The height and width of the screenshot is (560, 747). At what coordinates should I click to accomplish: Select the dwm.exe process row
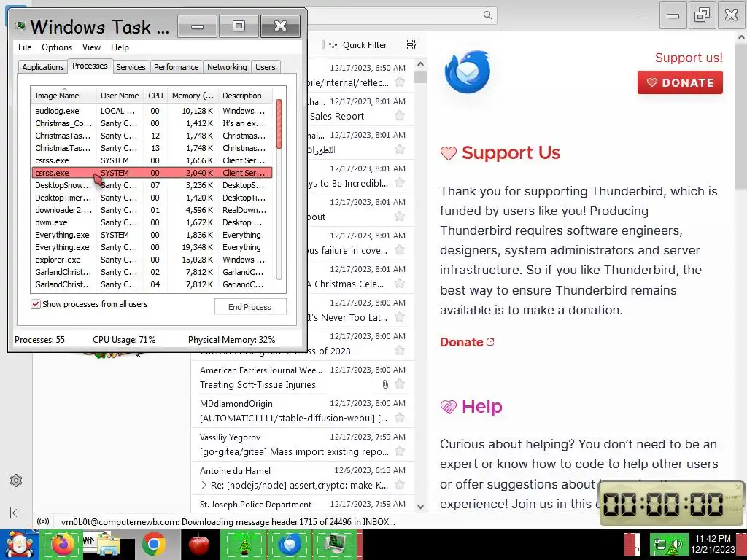pyautogui.click(x=152, y=222)
